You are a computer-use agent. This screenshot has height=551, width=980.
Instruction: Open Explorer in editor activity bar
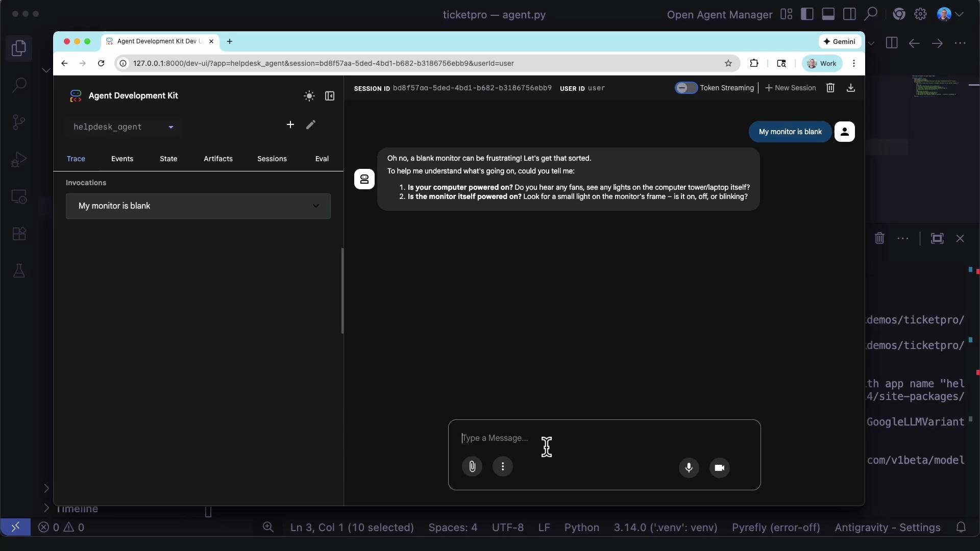[19, 48]
